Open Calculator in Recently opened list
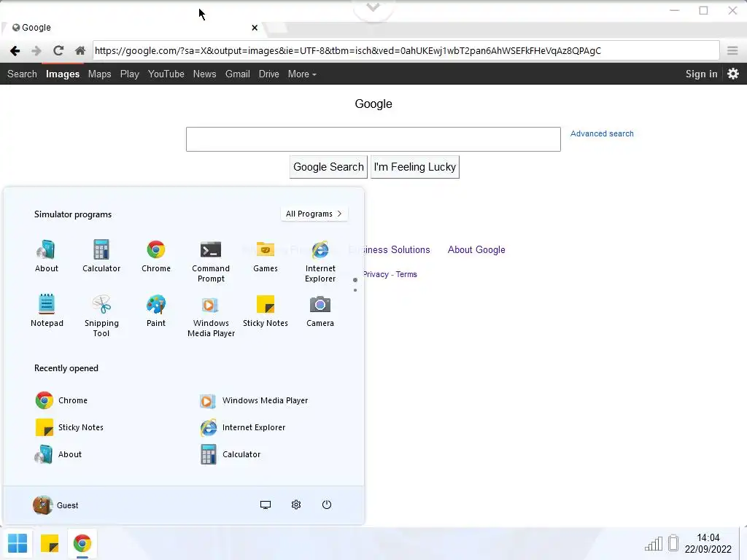Viewport: 747px width, 560px height. coord(230,454)
